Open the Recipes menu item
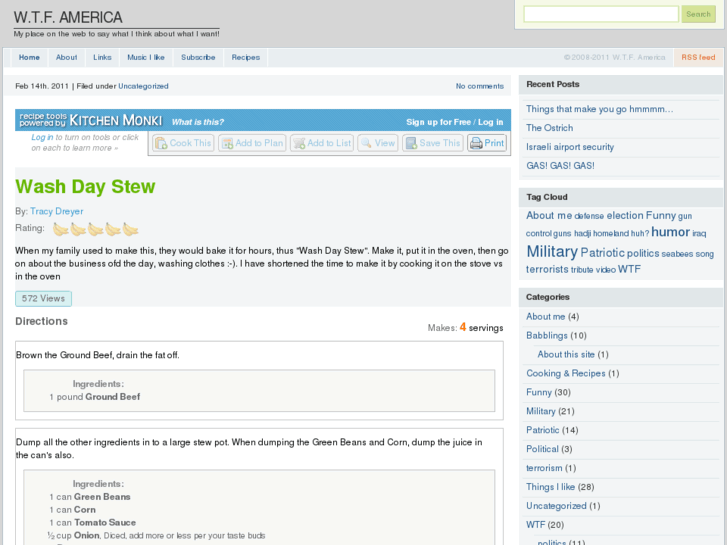 (246, 58)
